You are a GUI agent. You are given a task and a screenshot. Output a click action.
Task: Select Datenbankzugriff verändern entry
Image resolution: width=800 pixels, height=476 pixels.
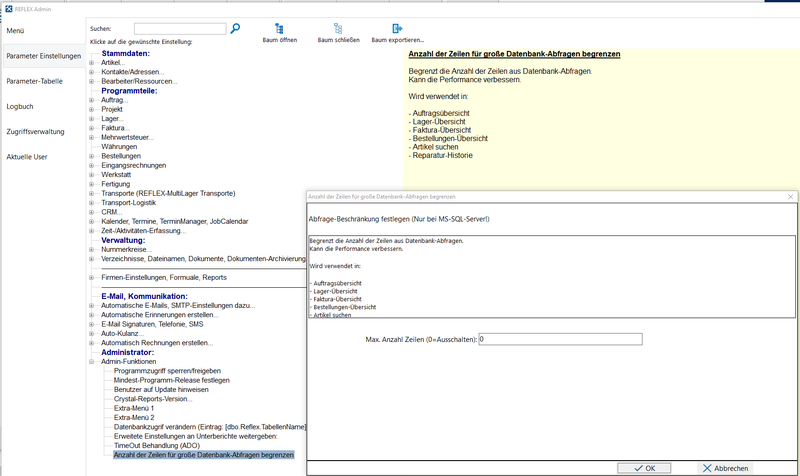pos(210,427)
